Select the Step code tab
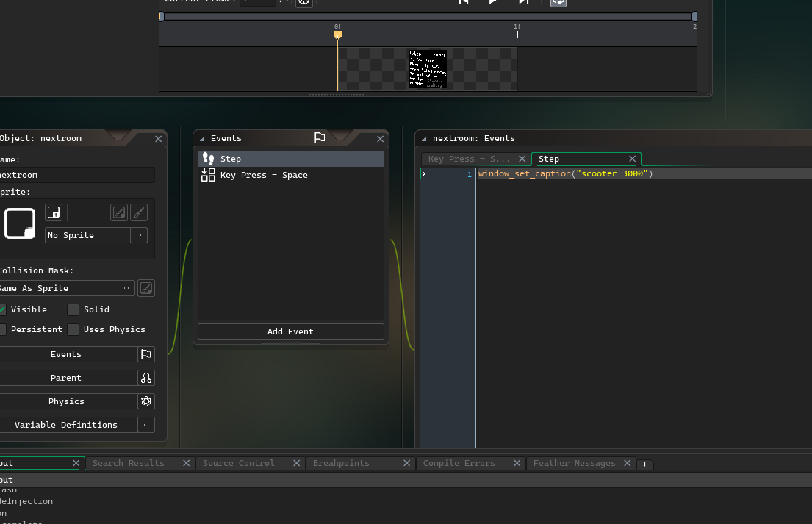 point(549,159)
